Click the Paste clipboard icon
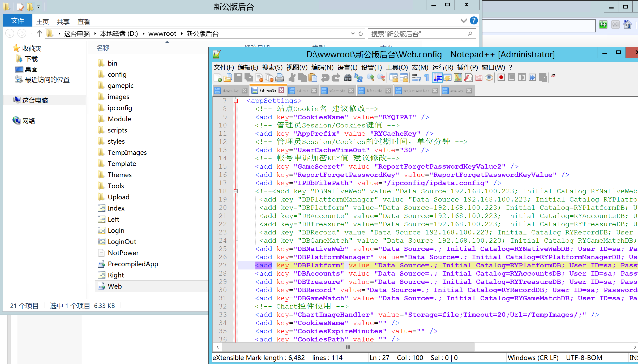The width and height of the screenshot is (638, 364). click(x=313, y=78)
